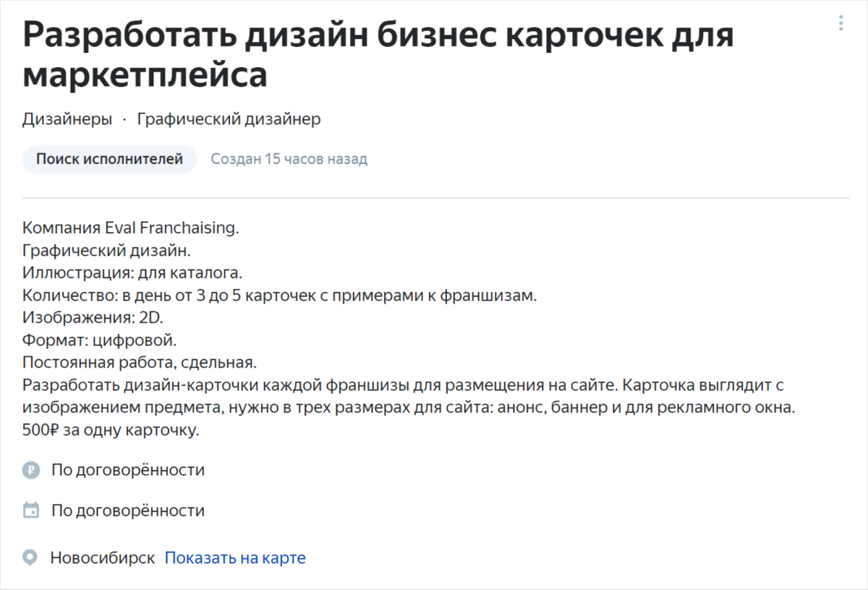Click По договорённости beside the calendar icon
This screenshot has height=590, width=868.
tap(128, 510)
